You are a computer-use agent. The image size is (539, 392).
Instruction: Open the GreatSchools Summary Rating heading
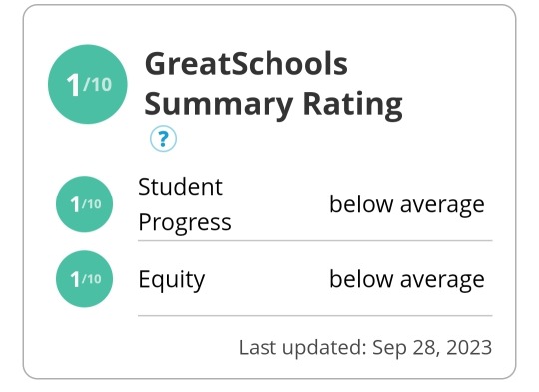coord(273,84)
